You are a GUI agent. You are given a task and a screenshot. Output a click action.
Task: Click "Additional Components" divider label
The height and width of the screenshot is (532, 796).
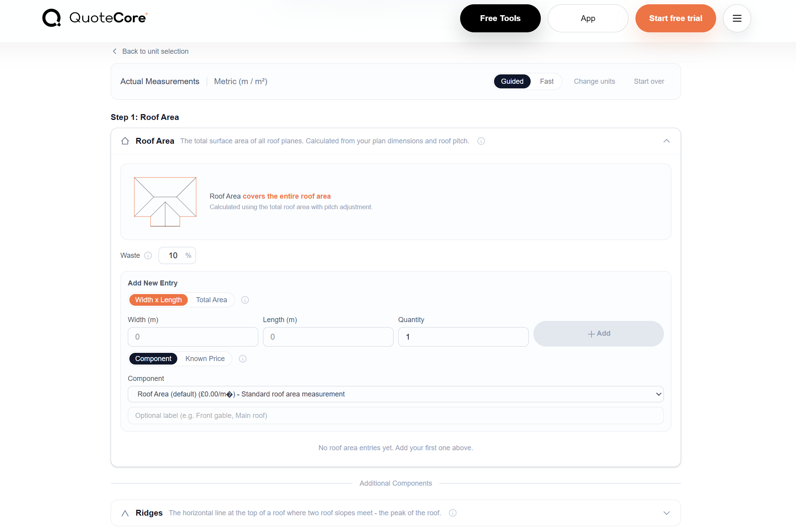(x=395, y=483)
